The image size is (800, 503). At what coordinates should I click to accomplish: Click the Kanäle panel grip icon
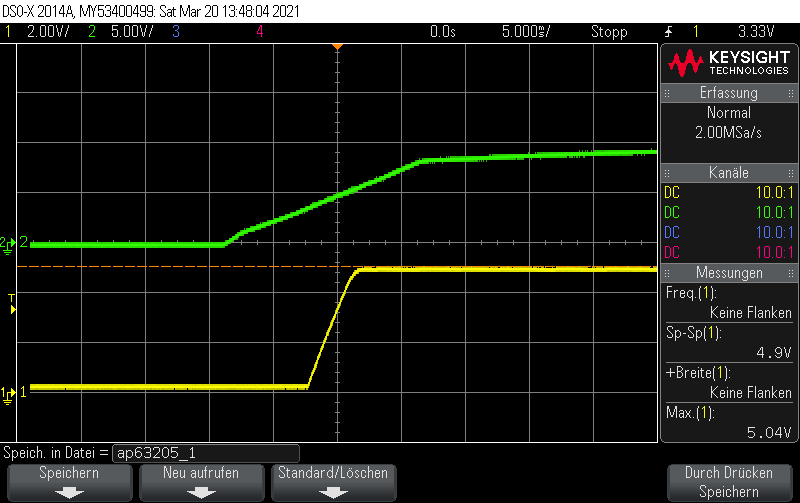click(667, 173)
